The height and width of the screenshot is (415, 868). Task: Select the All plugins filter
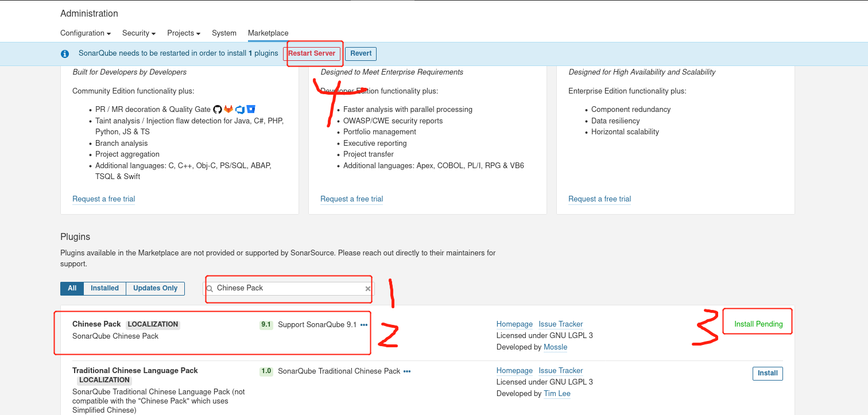pos(72,288)
